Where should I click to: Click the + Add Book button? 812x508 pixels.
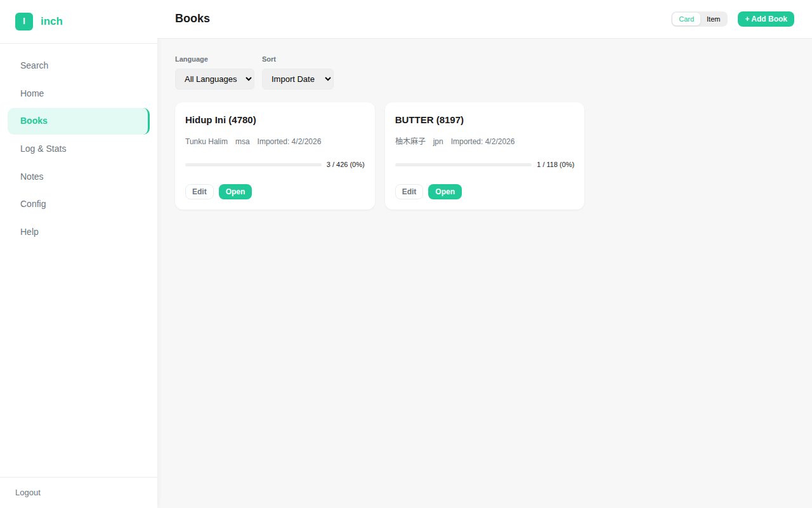tap(766, 19)
